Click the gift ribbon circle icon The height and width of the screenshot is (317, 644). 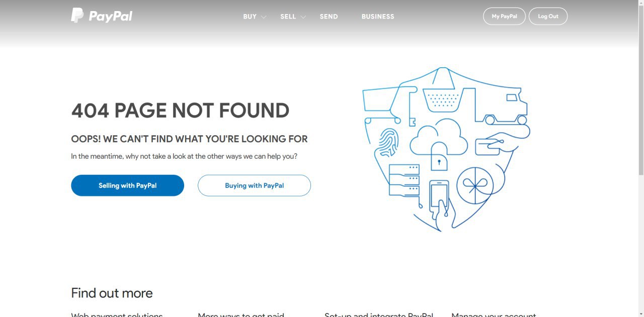coord(475,185)
